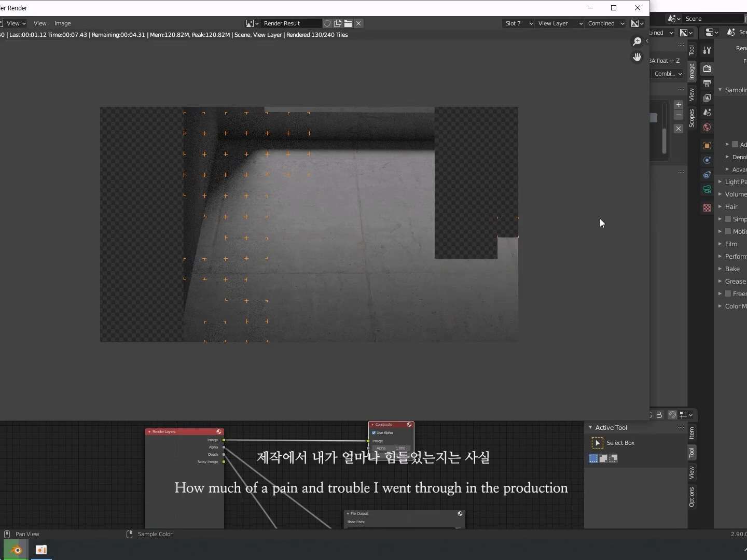Click the Blender icon in the taskbar
The image size is (747, 560).
[16, 550]
